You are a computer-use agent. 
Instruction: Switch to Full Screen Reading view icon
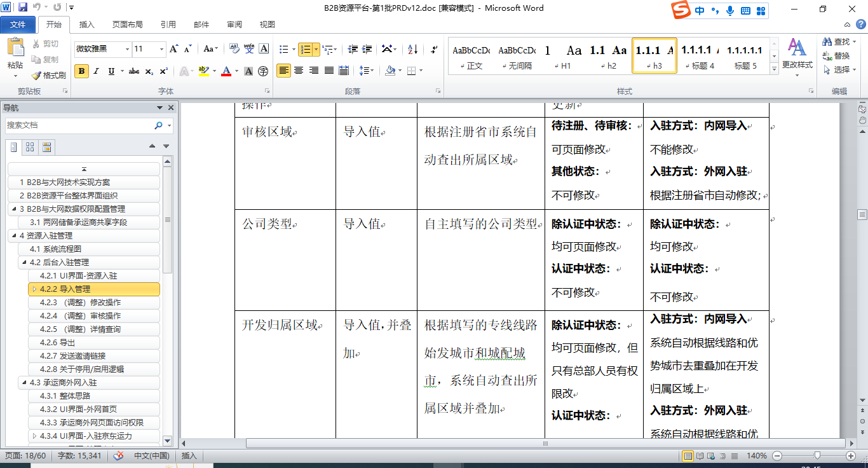(x=700, y=456)
